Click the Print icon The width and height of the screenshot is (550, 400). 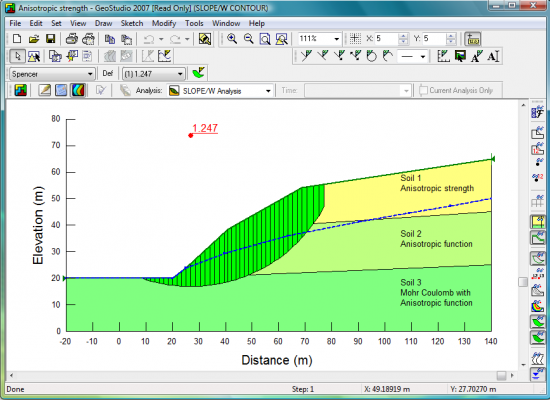pos(72,39)
